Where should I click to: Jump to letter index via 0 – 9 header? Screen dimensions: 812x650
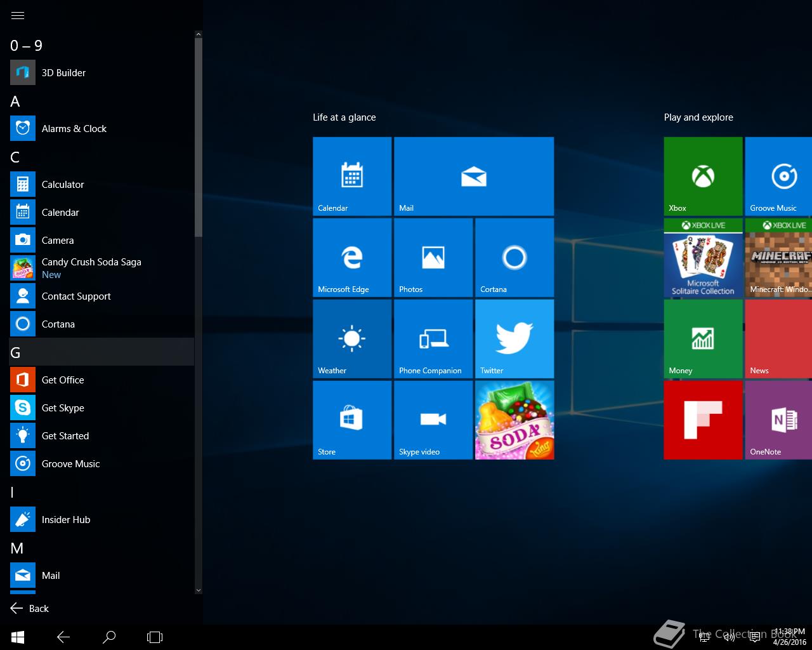101,45
